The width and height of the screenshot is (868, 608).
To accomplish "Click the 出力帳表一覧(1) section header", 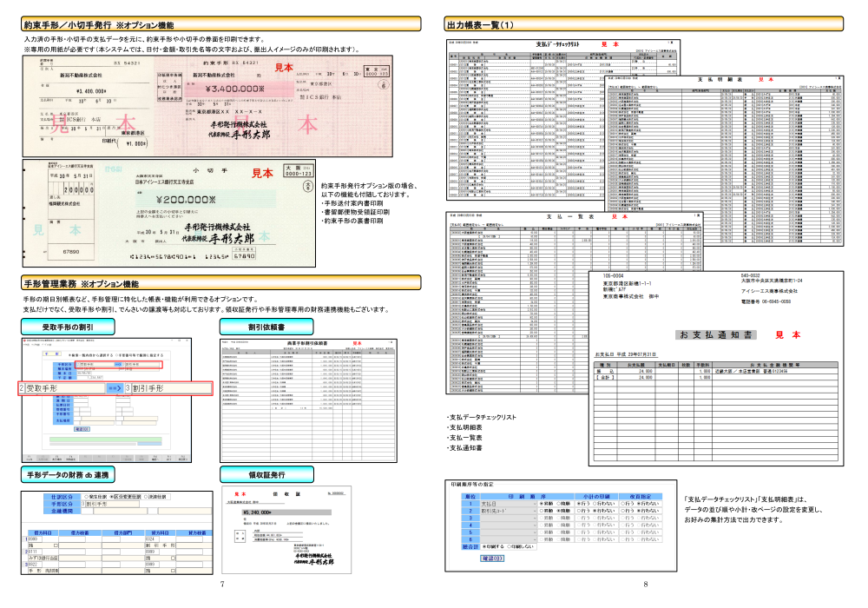I will 644,24.
